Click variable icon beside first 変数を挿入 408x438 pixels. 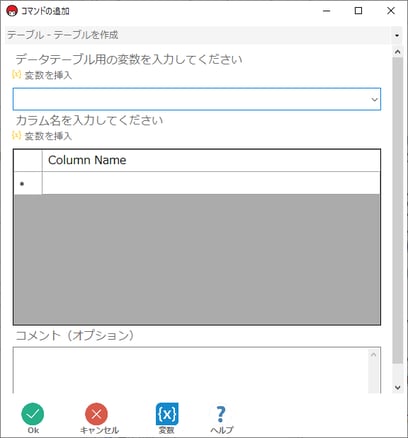coord(16,74)
